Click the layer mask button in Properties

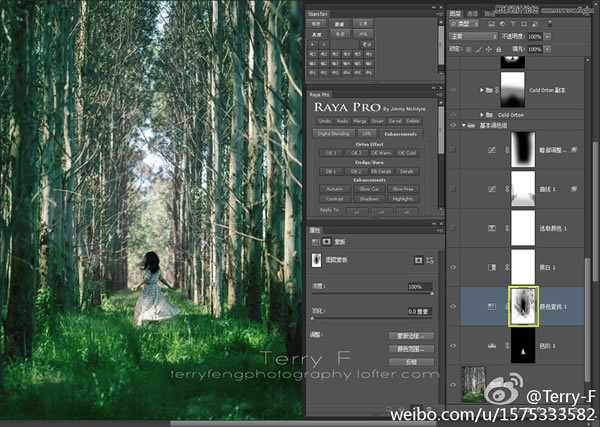click(419, 260)
